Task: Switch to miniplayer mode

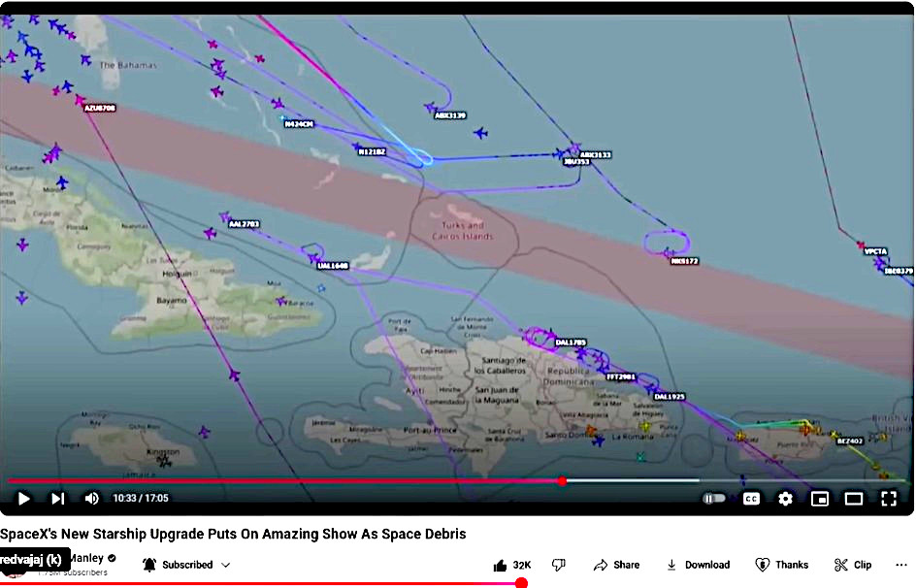Action: (x=820, y=499)
